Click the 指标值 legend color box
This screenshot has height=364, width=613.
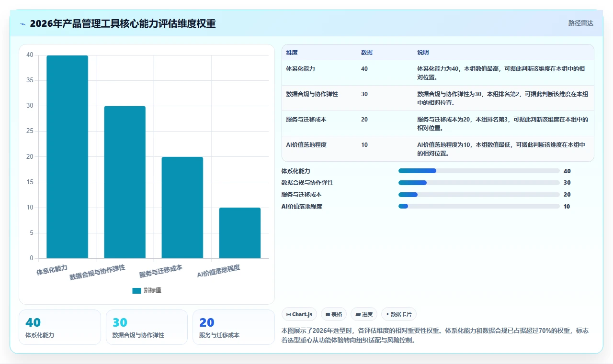coord(136,290)
